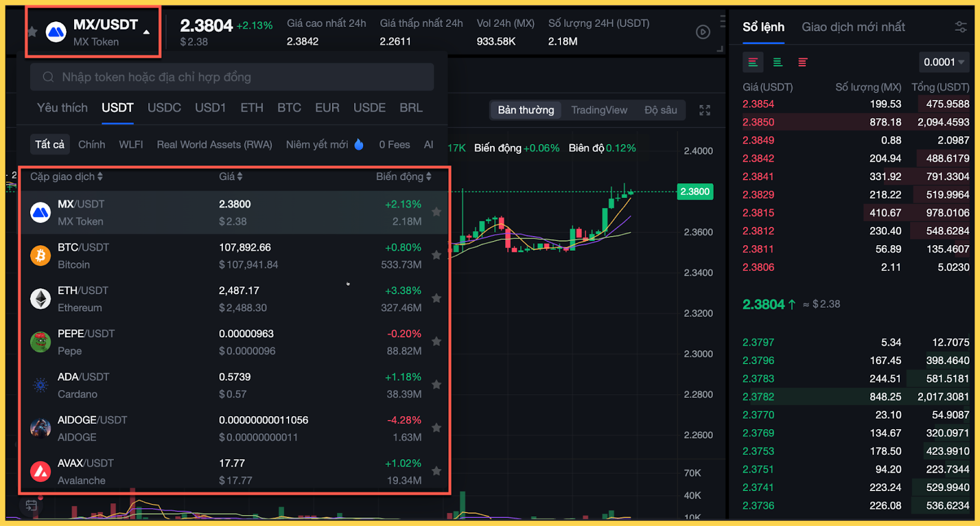The image size is (980, 526).
Task: Show both buy and sell orders layout
Action: click(753, 62)
